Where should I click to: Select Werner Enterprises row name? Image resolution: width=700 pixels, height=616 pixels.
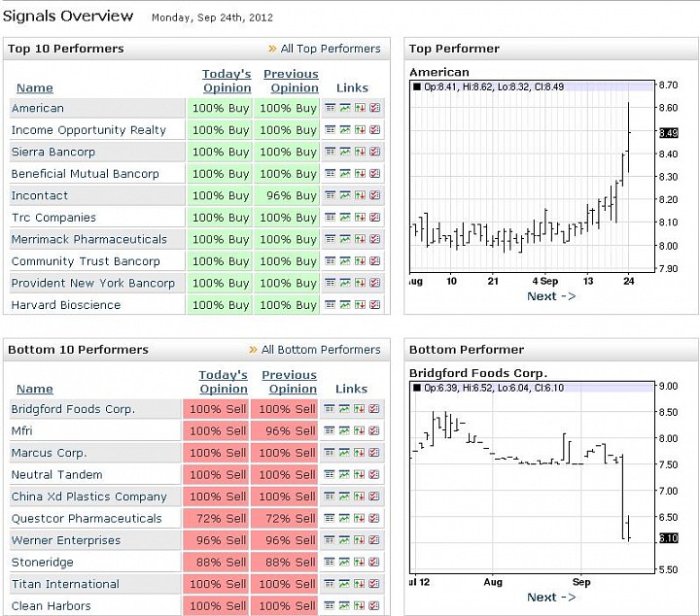[x=66, y=540]
